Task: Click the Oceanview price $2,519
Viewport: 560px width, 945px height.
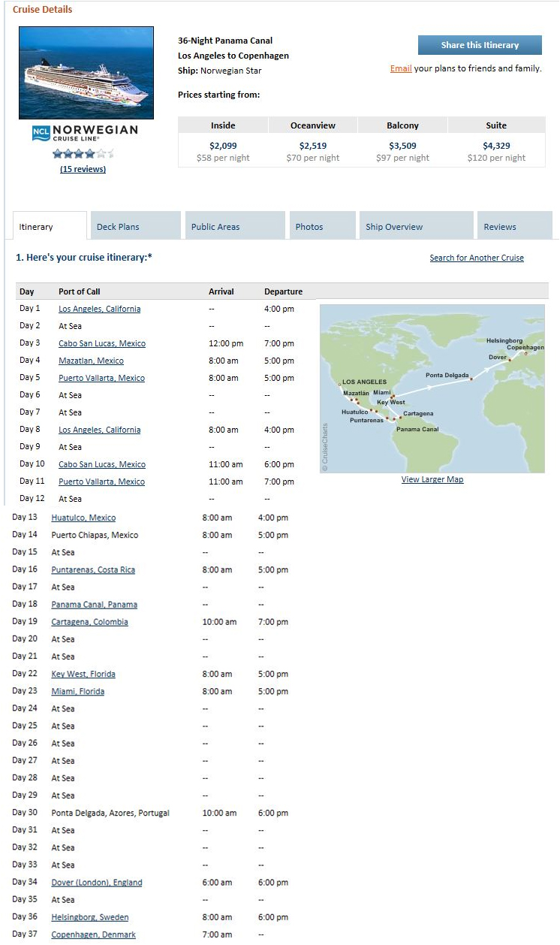Action: click(313, 146)
